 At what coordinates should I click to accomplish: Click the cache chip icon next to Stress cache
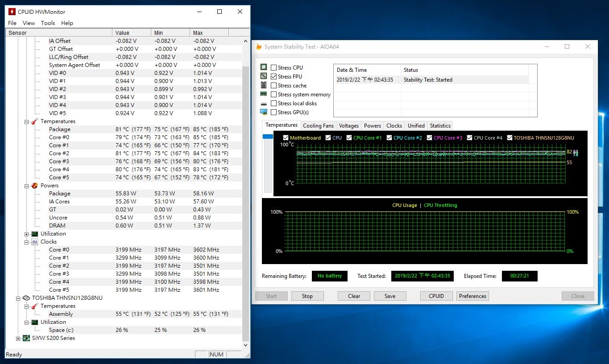tap(264, 85)
